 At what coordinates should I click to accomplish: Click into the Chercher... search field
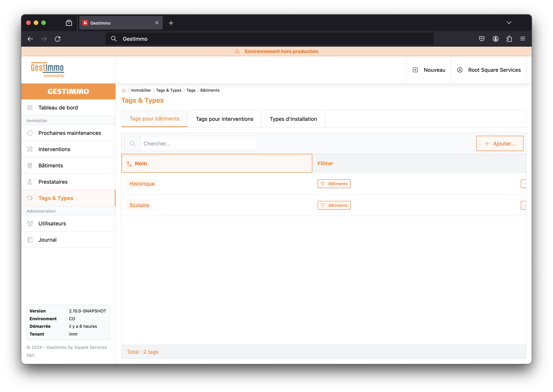[199, 144]
